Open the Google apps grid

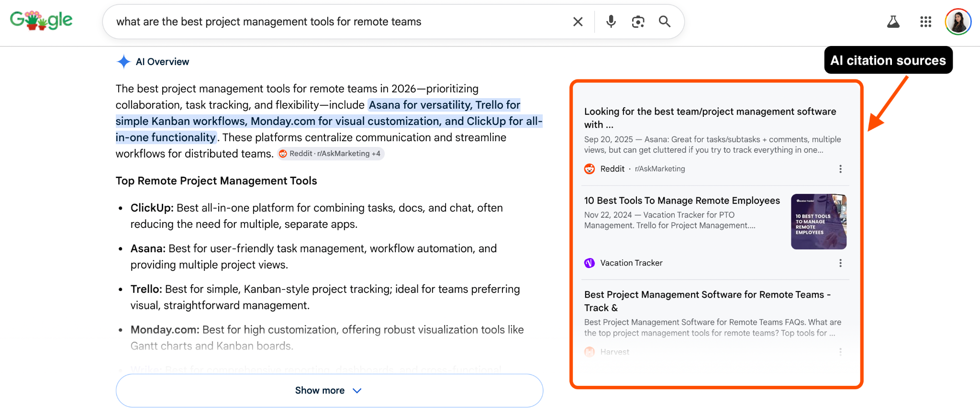pos(926,22)
